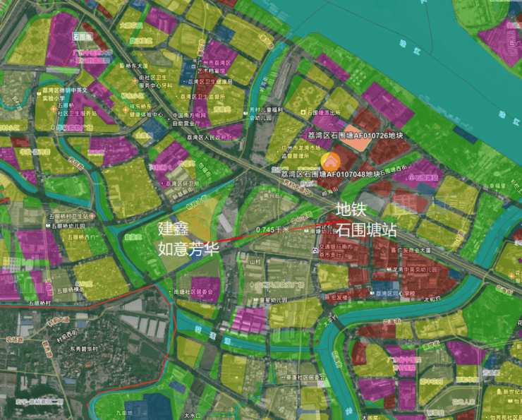The height and width of the screenshot is (420, 522).
Task: Click the building icon beside 桥东大厦
Action: [x=122, y=66]
